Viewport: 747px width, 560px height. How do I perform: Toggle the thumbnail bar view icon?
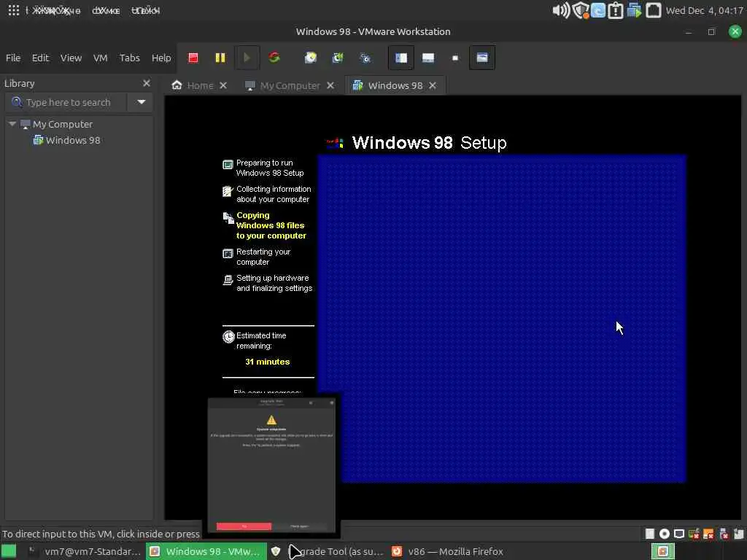pos(428,58)
